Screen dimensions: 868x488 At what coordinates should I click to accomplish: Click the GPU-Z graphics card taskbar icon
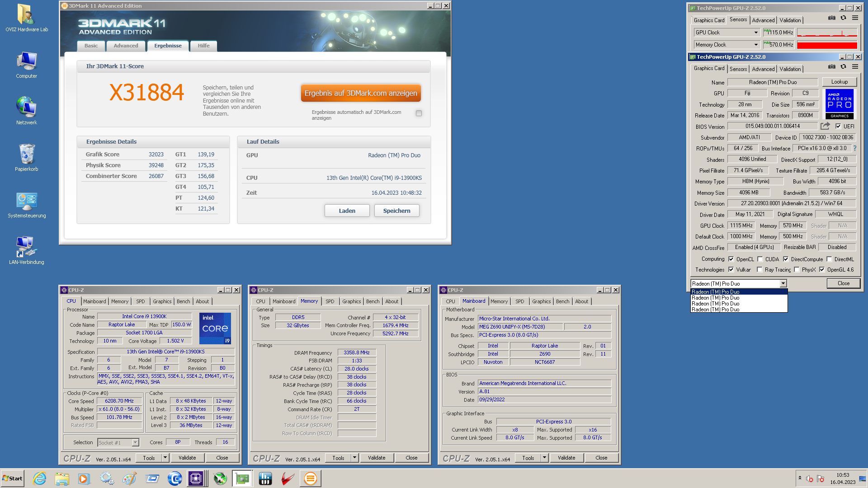pyautogui.click(x=243, y=479)
